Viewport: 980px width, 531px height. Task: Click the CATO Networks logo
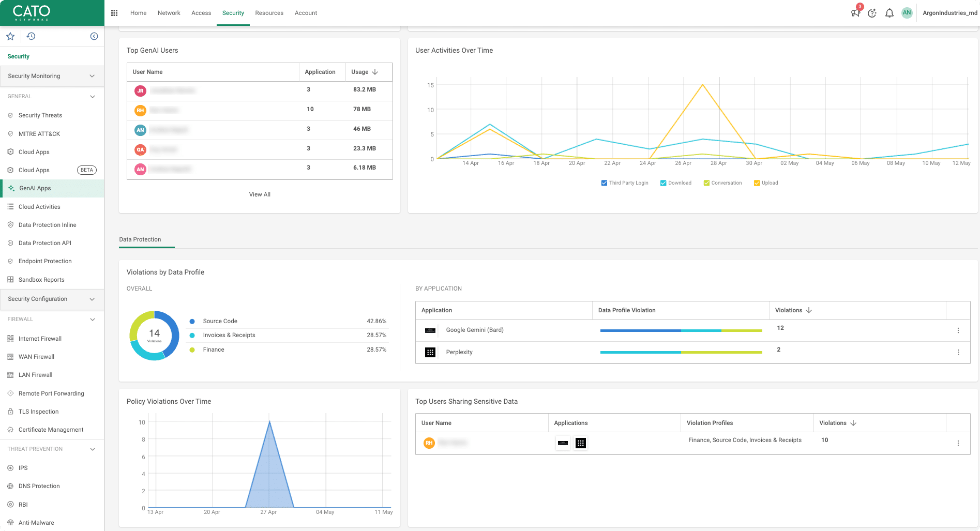[32, 12]
